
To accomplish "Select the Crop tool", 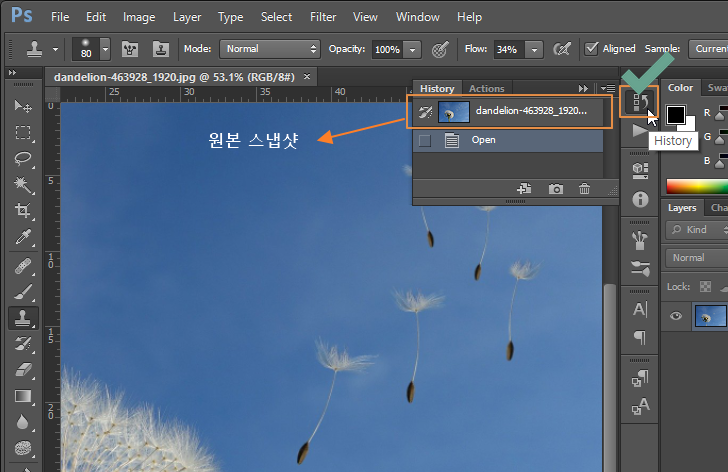I will pyautogui.click(x=22, y=211).
